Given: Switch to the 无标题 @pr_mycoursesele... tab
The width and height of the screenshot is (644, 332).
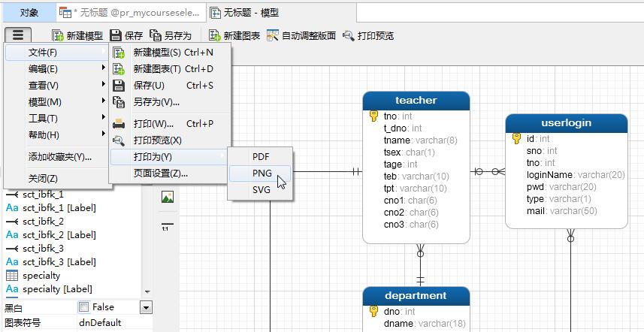Looking at the screenshot, I should (131, 13).
